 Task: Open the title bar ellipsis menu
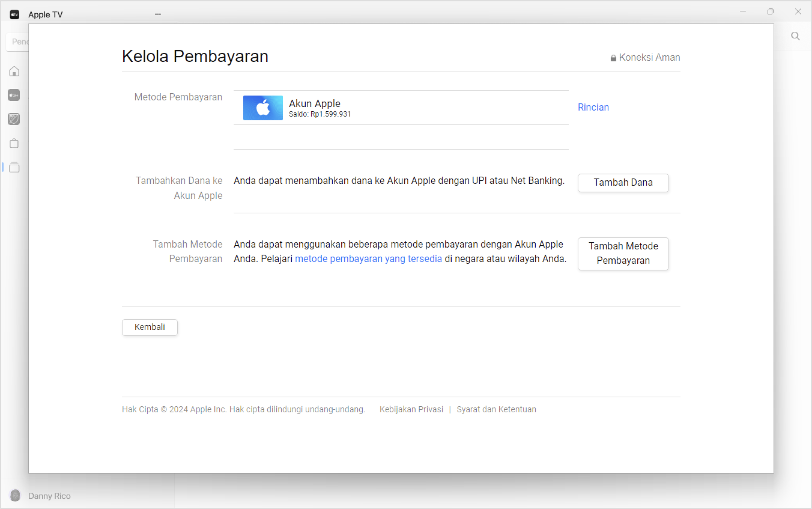(x=157, y=14)
